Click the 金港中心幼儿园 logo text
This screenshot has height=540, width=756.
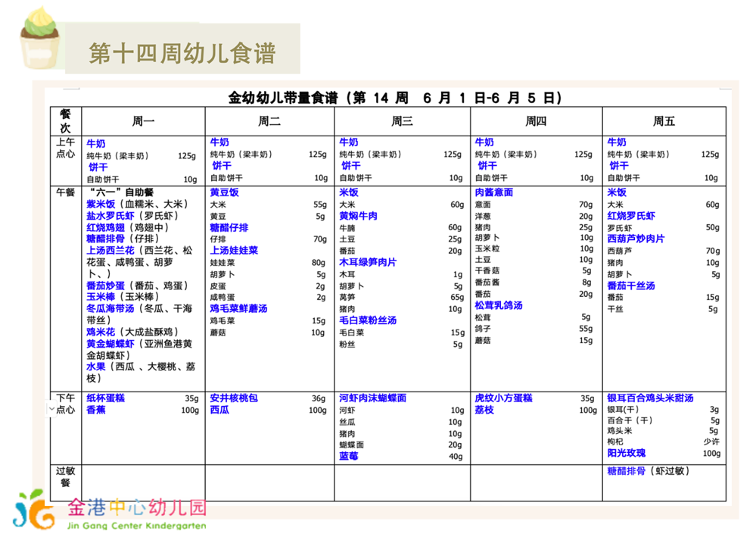(x=137, y=507)
